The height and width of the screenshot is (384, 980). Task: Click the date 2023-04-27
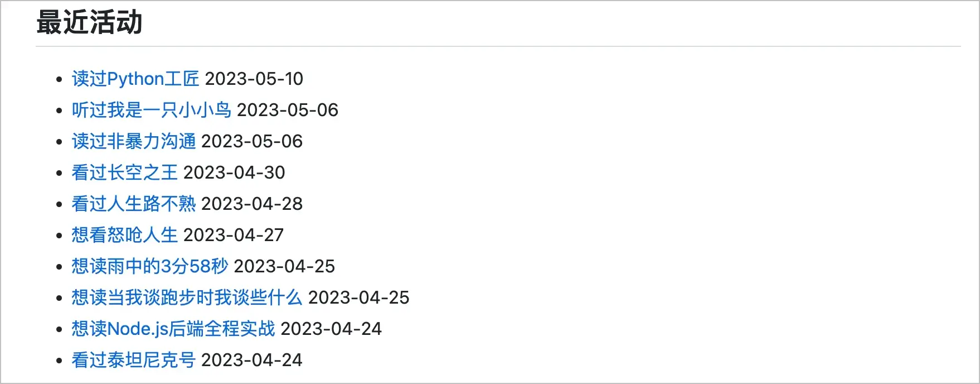click(x=234, y=235)
